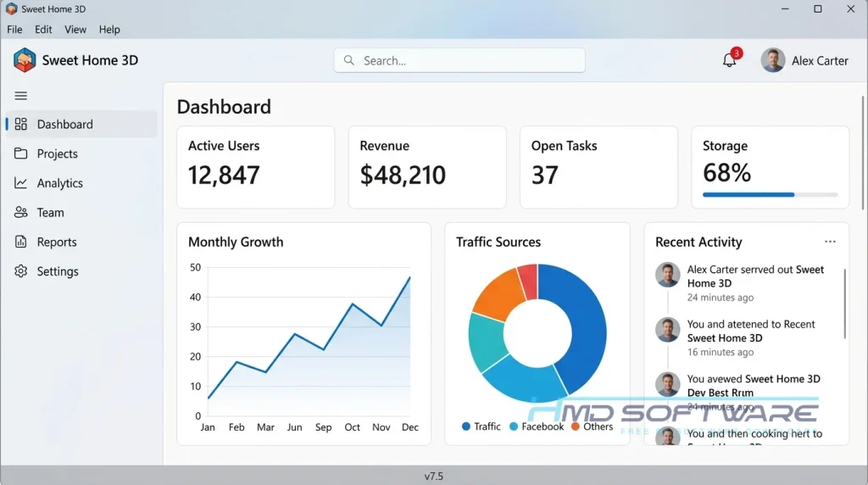868x485 pixels.
Task: Click the red donut chart segment
Action: click(x=529, y=282)
